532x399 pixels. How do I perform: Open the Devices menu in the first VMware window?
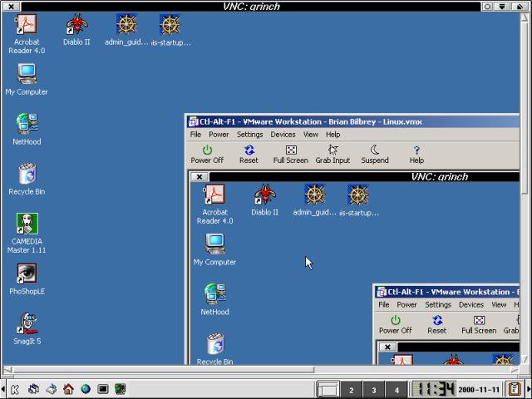click(x=283, y=135)
